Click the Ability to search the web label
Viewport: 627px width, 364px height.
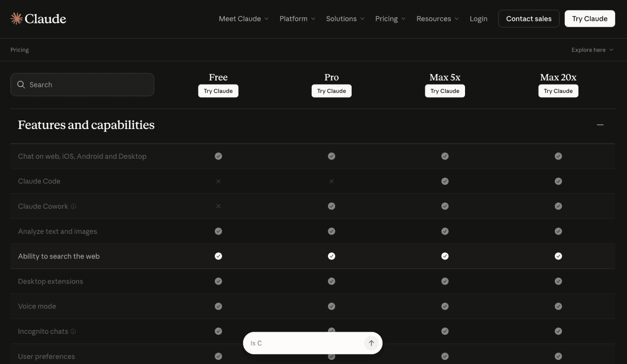tap(59, 256)
